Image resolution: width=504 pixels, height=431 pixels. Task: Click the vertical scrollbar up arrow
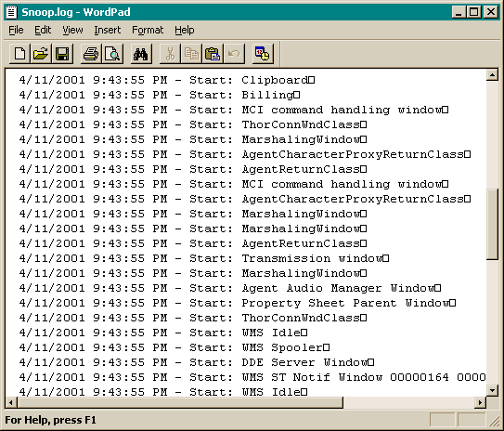[x=492, y=74]
